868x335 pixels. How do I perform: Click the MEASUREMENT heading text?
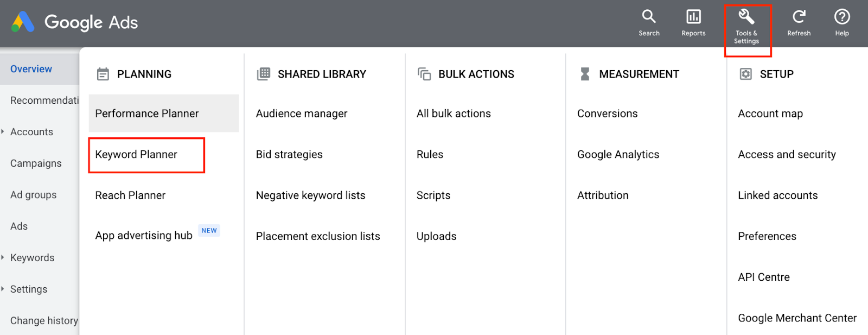pos(639,74)
